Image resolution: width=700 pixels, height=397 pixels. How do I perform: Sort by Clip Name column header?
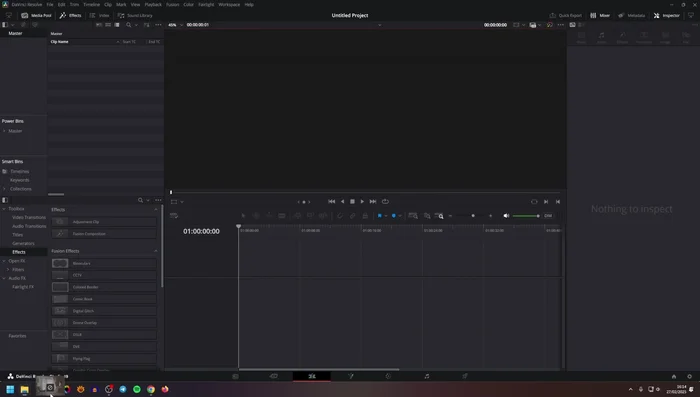[59, 42]
